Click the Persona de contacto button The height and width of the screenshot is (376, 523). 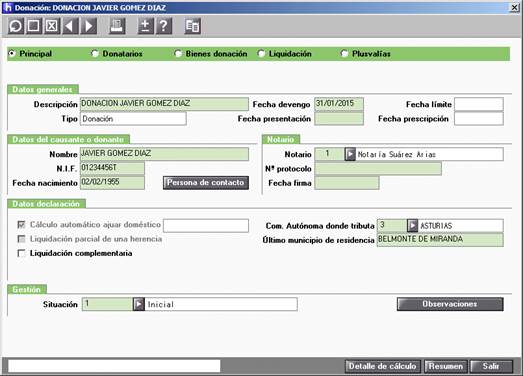click(x=206, y=183)
